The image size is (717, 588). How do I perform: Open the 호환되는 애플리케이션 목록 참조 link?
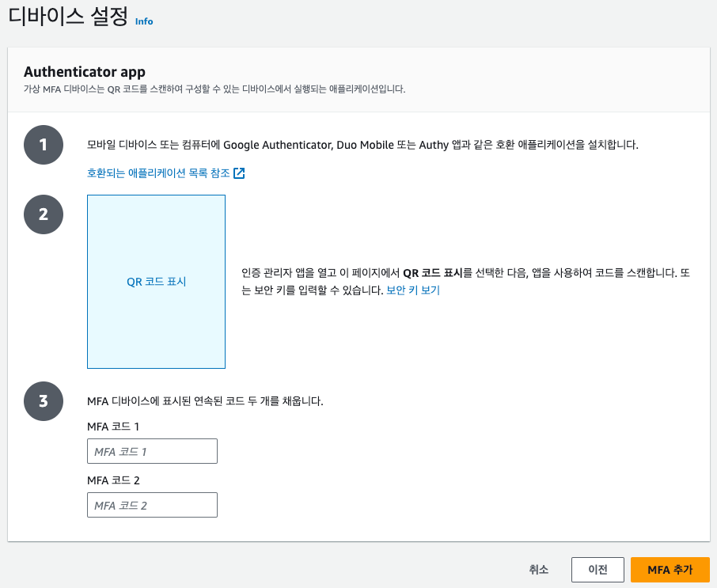click(x=159, y=173)
